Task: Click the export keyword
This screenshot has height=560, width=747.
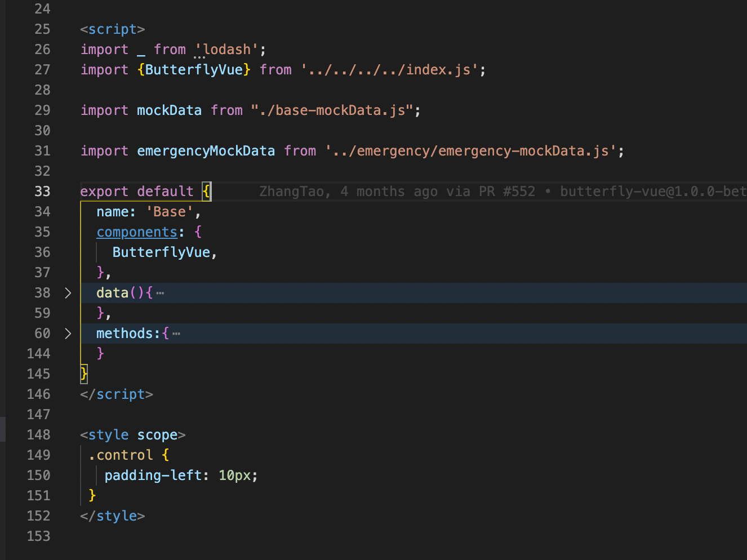Action: click(104, 192)
